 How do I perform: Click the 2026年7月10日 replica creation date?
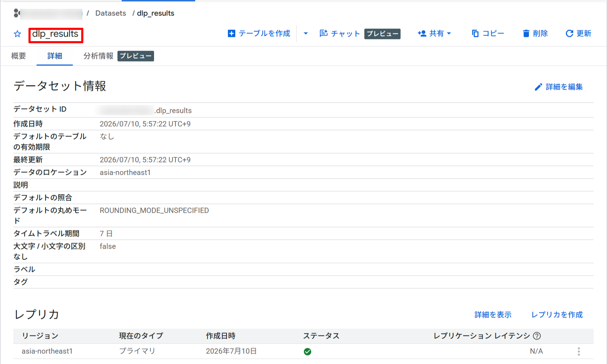pyautogui.click(x=231, y=351)
